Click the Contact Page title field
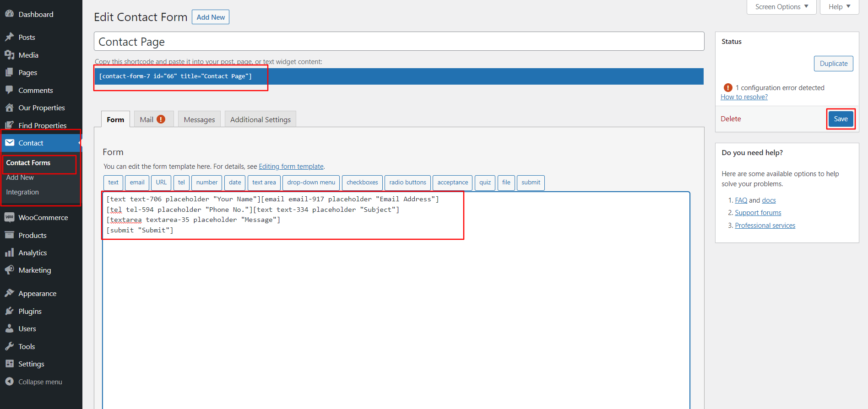Screen dimensions: 868x409 (399, 42)
